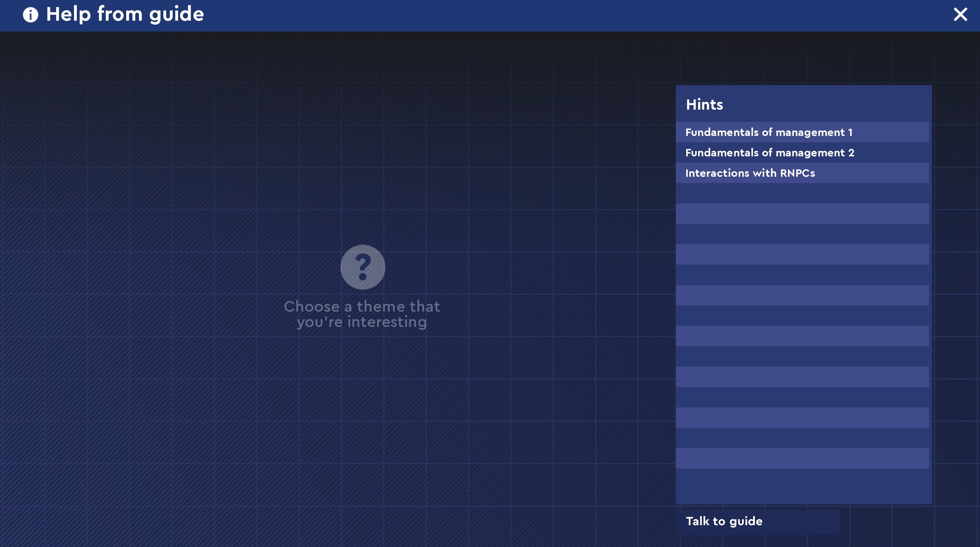Click the Help from guide title text
This screenshot has width=980, height=547.
[125, 14]
